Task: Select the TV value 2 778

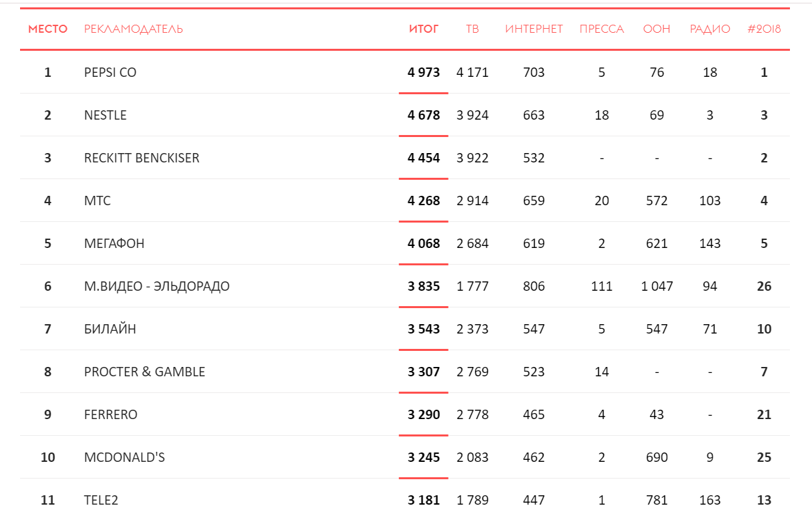Action: pos(472,414)
